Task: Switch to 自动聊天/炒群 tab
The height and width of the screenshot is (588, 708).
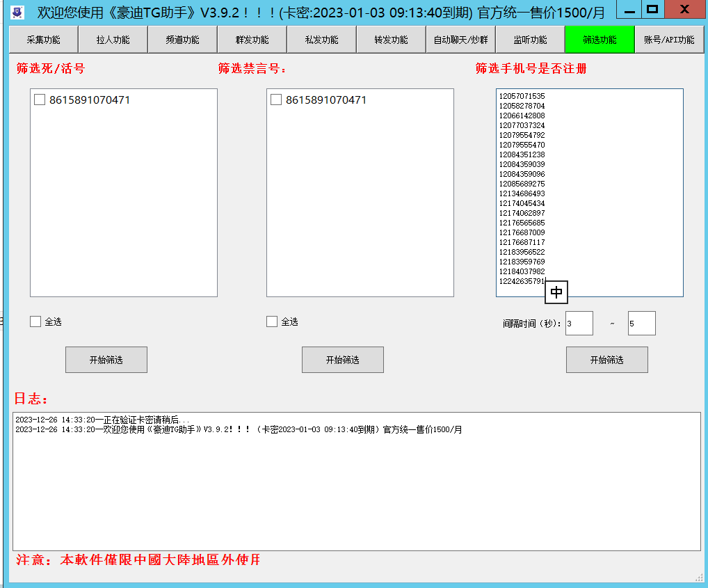Action: [460, 40]
